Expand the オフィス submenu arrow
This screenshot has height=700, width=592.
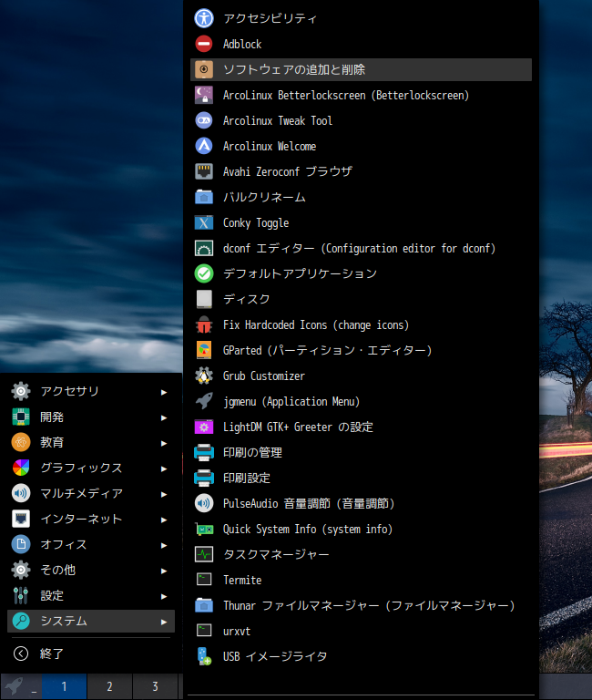[x=164, y=545]
